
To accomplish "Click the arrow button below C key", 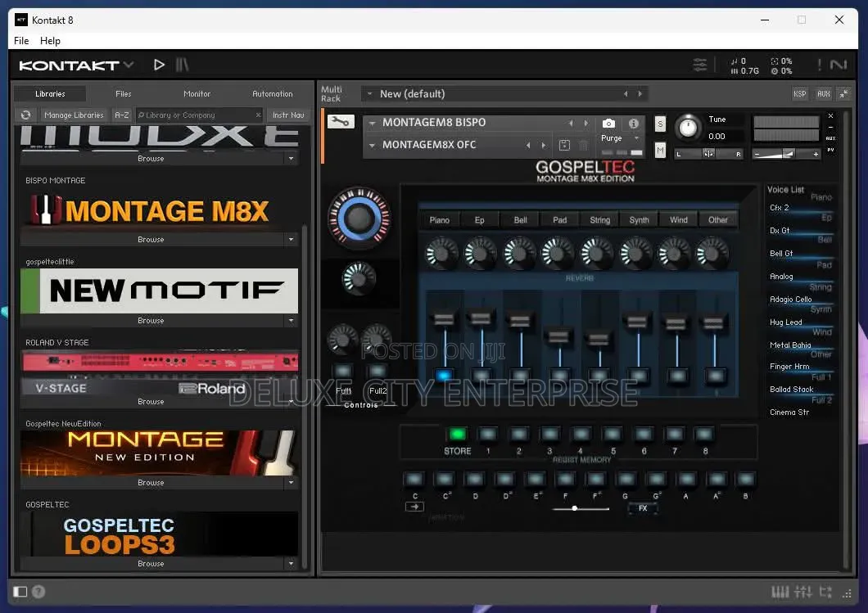I will pos(414,507).
